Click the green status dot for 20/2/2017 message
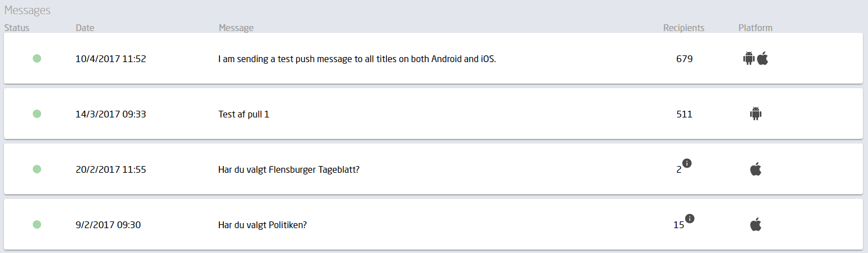 tap(37, 169)
